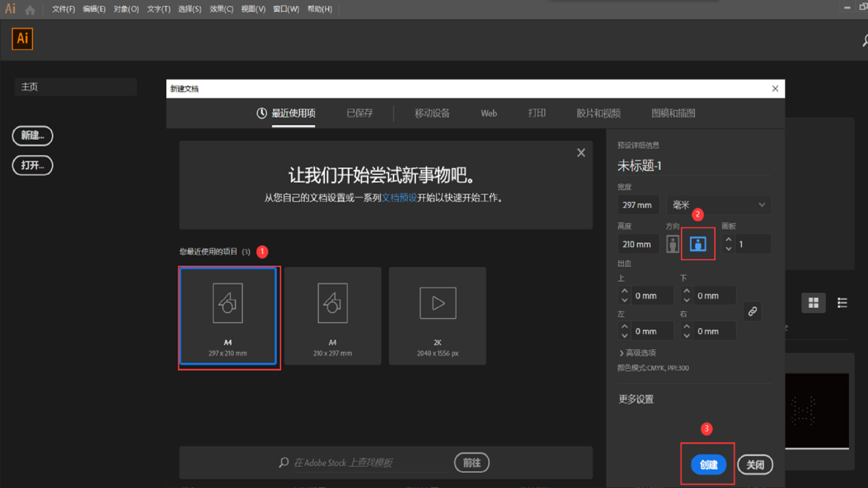Click the Adobe Stock search magnifier icon
The width and height of the screenshot is (868, 488).
(283, 462)
